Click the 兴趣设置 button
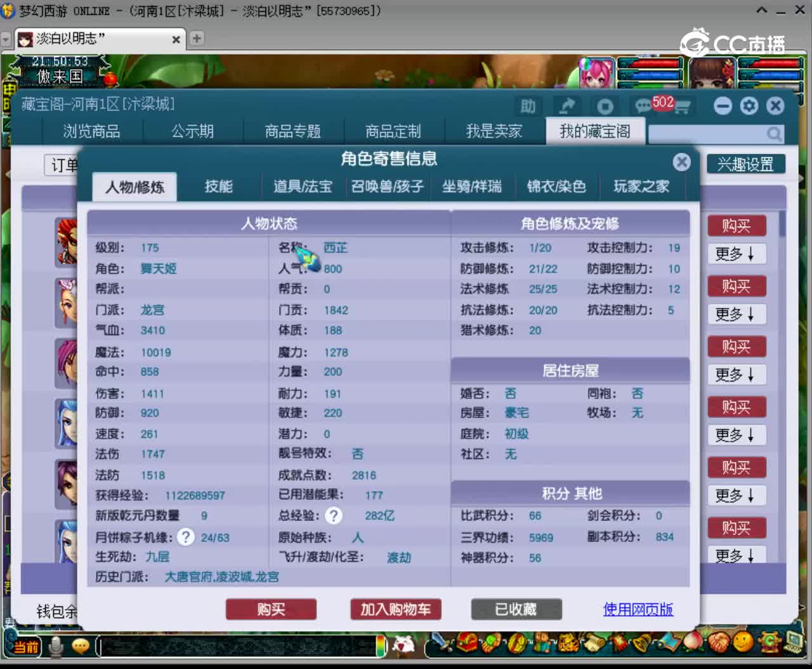This screenshot has height=669, width=812. click(745, 164)
